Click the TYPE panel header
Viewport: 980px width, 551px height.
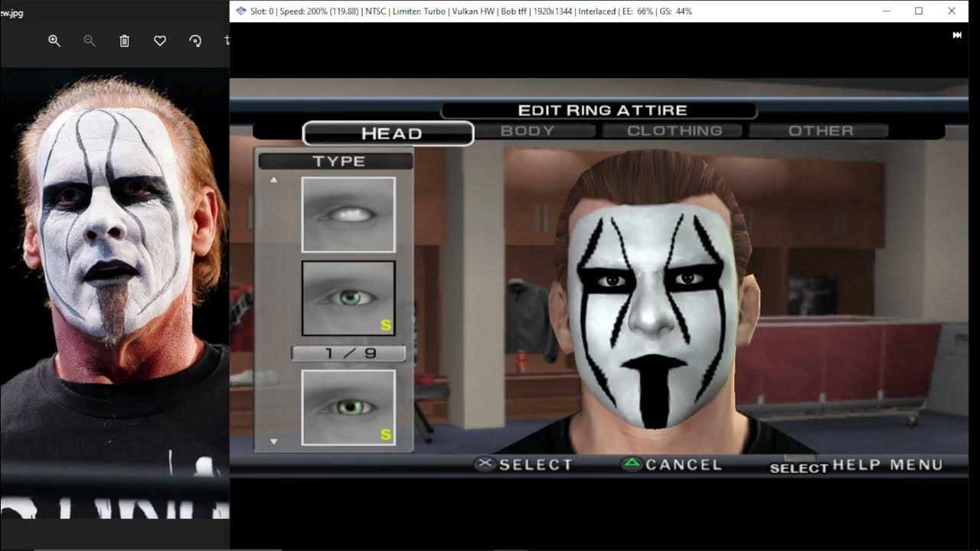pyautogui.click(x=336, y=161)
